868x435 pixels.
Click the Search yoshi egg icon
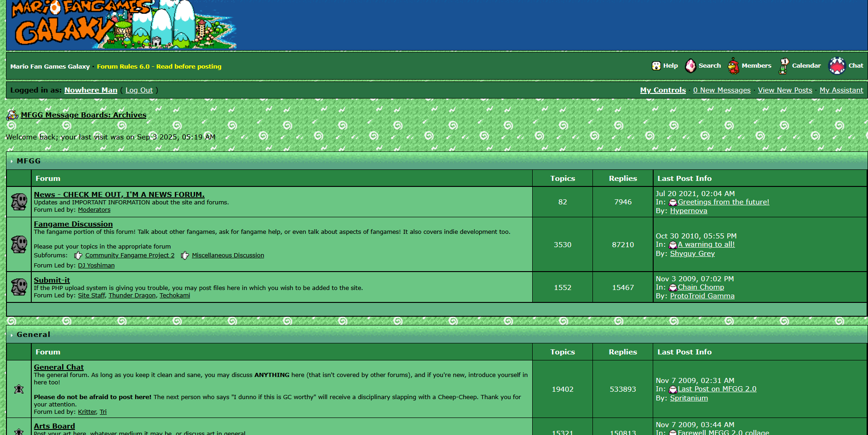(x=690, y=66)
